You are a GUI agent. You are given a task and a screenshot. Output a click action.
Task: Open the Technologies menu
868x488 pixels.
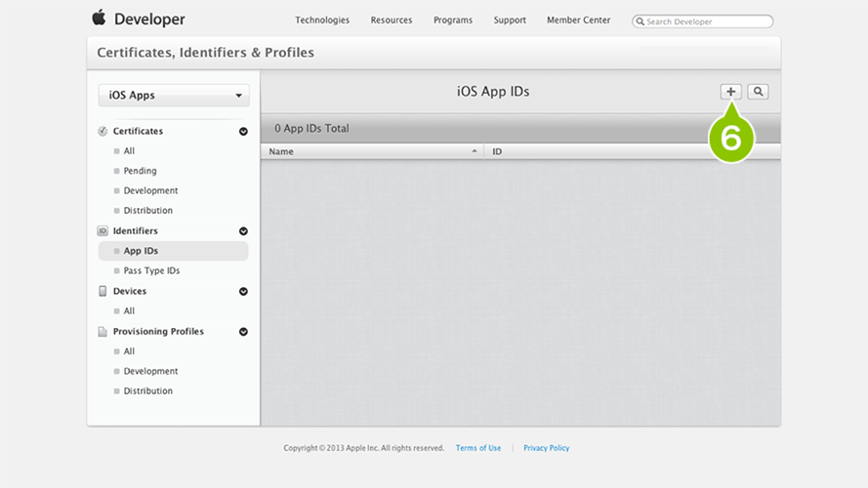pyautogui.click(x=322, y=20)
